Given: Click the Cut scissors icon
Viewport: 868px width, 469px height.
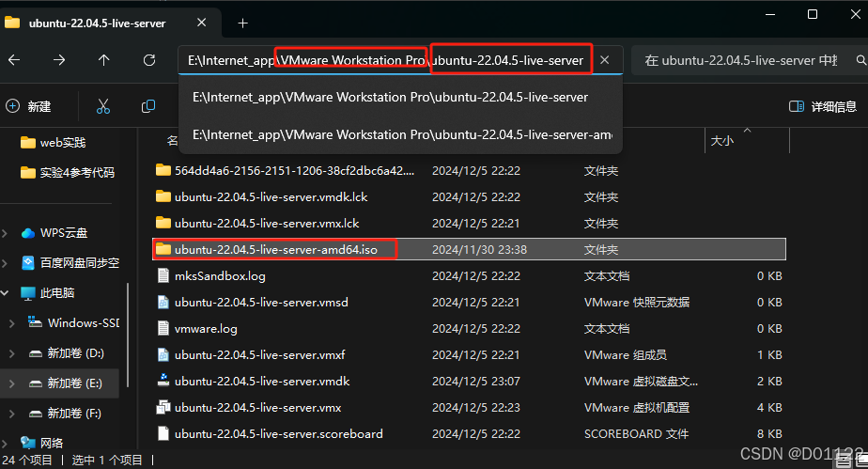Looking at the screenshot, I should pos(103,106).
